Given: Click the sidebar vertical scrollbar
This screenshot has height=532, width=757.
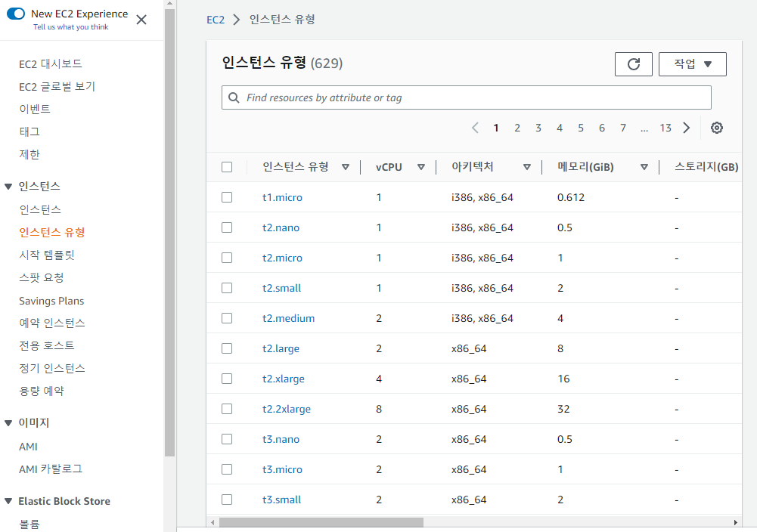Looking at the screenshot, I should [x=169, y=231].
